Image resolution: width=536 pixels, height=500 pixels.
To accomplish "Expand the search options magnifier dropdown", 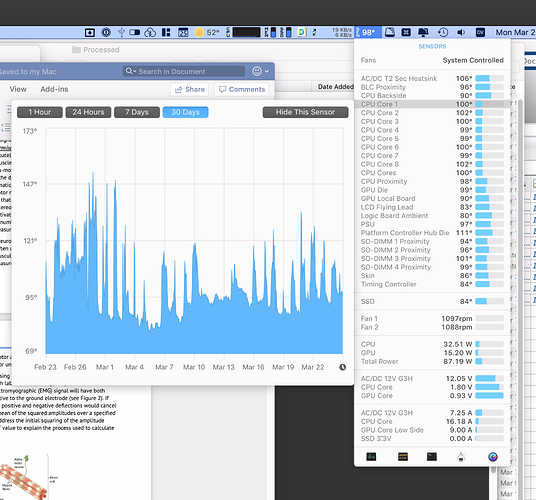I will [131, 71].
